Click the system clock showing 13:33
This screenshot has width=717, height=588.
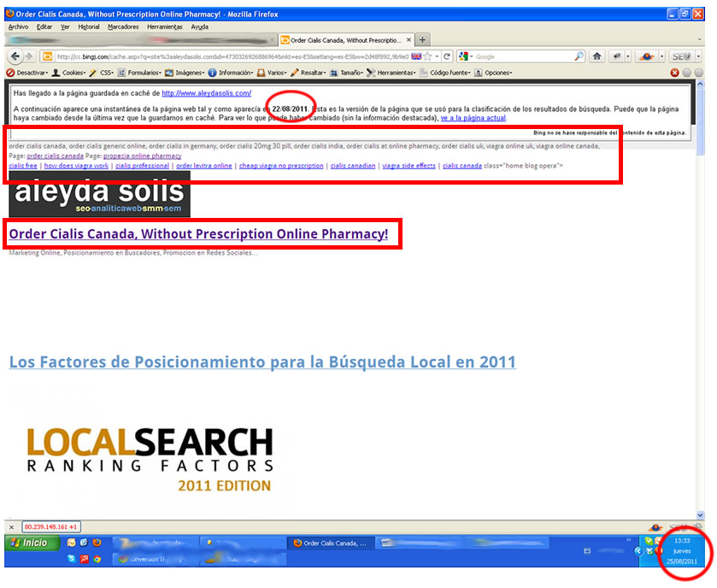click(682, 540)
